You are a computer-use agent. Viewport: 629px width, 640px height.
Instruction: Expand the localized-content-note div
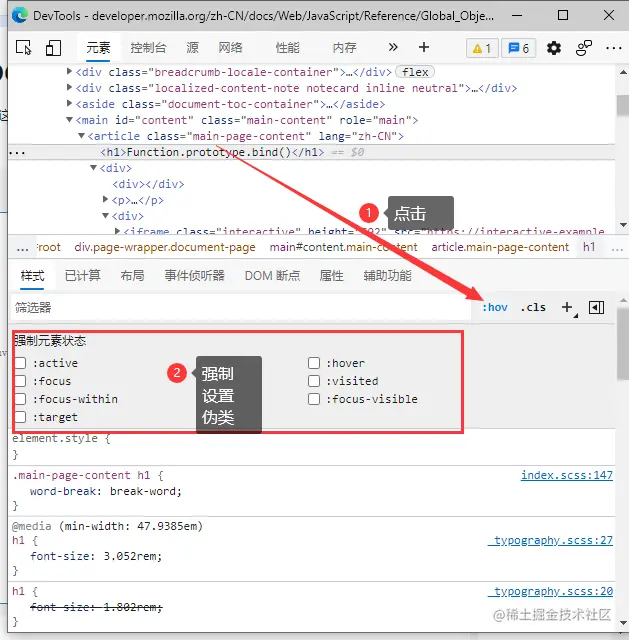(69, 87)
